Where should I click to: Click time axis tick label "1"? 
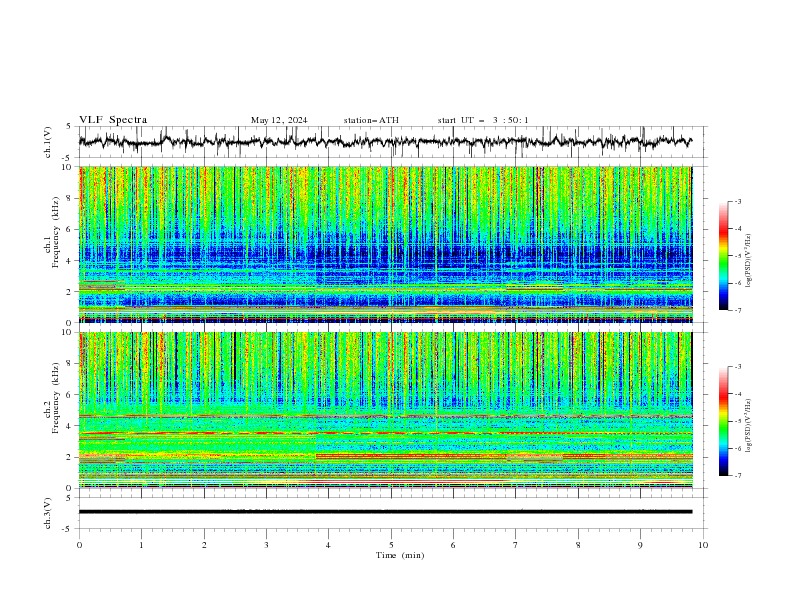coord(141,545)
